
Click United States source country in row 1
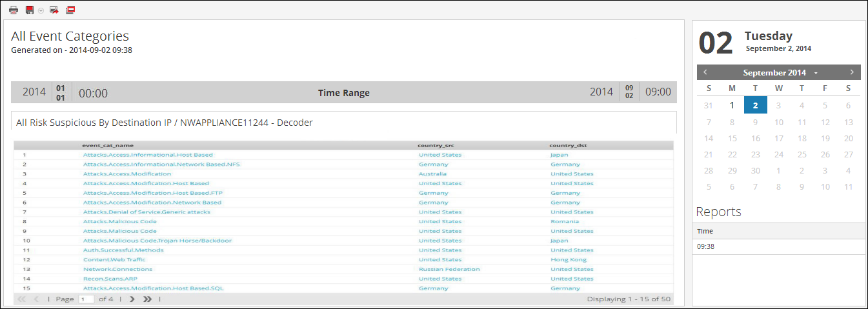point(440,155)
